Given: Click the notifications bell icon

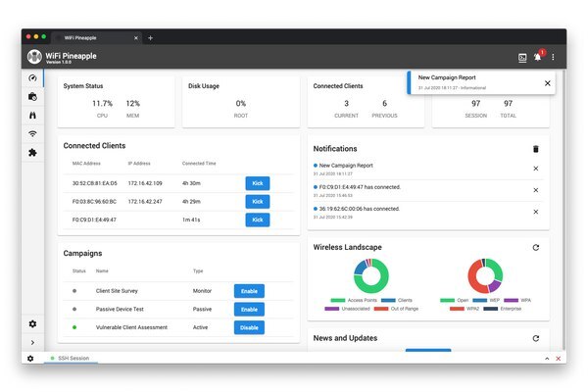Looking at the screenshot, I should (537, 57).
